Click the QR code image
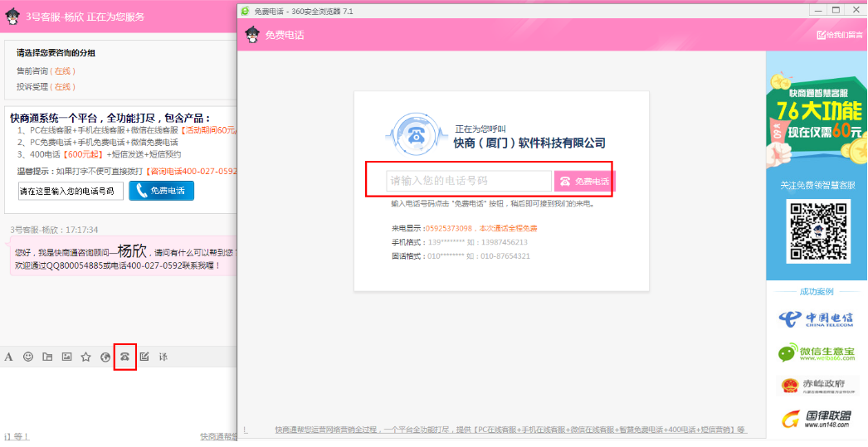The width and height of the screenshot is (868, 447). [817, 232]
